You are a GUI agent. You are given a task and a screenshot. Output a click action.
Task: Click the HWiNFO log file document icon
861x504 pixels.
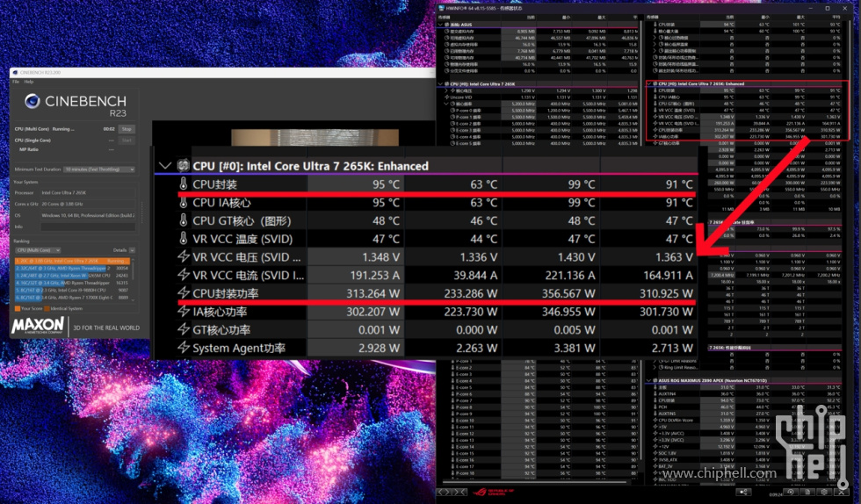pos(807,492)
